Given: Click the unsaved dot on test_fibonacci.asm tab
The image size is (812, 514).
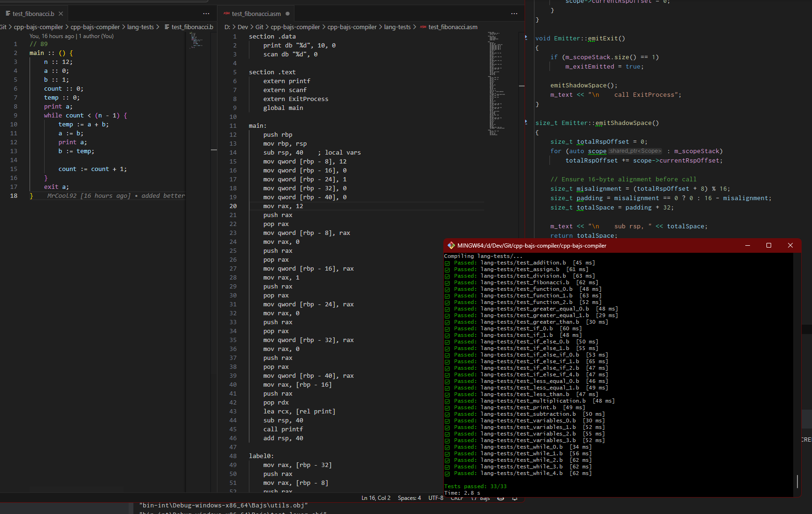Looking at the screenshot, I should pyautogui.click(x=287, y=14).
